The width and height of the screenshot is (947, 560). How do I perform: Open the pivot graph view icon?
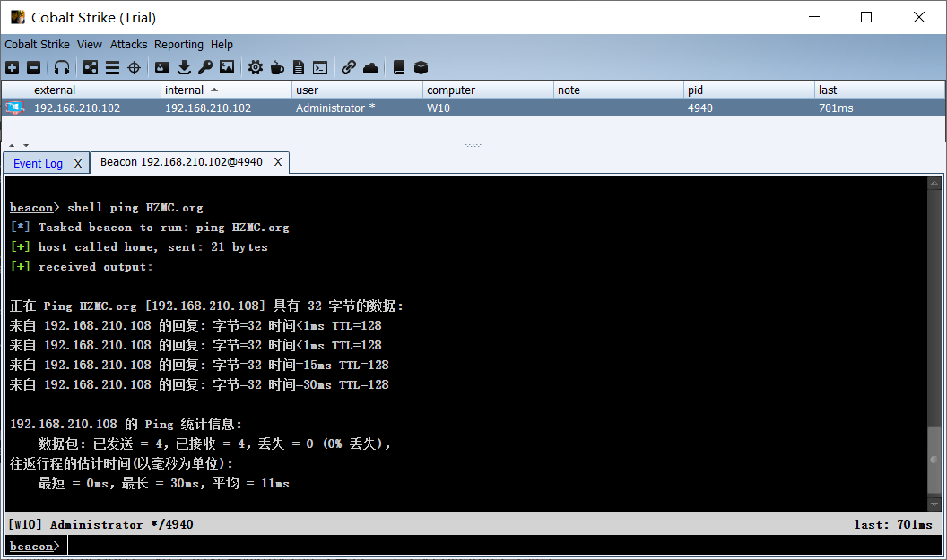pos(91,67)
